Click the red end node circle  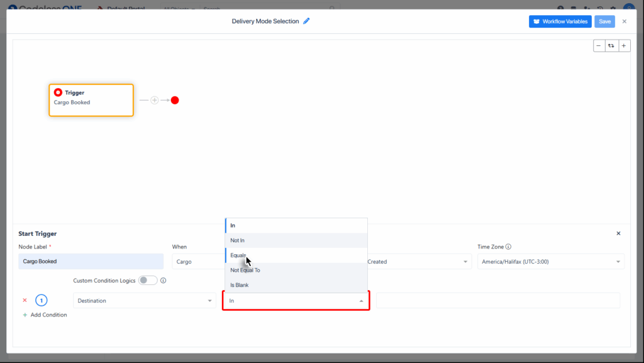click(x=175, y=100)
